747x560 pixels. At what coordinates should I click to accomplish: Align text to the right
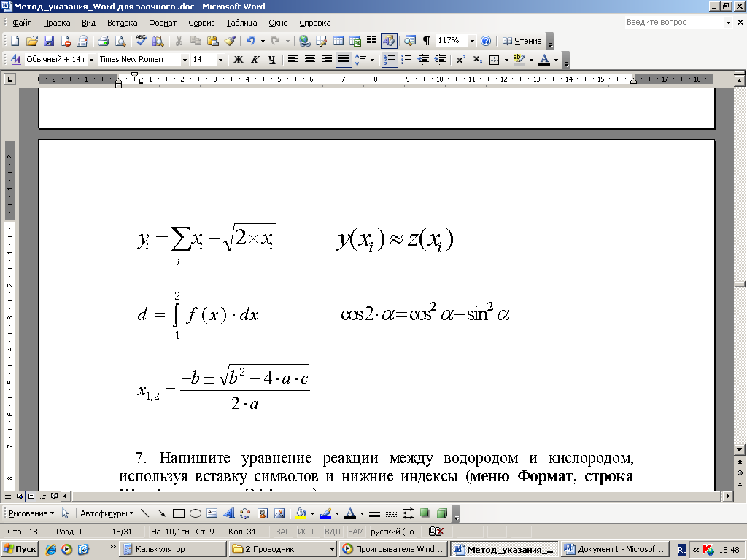point(326,60)
